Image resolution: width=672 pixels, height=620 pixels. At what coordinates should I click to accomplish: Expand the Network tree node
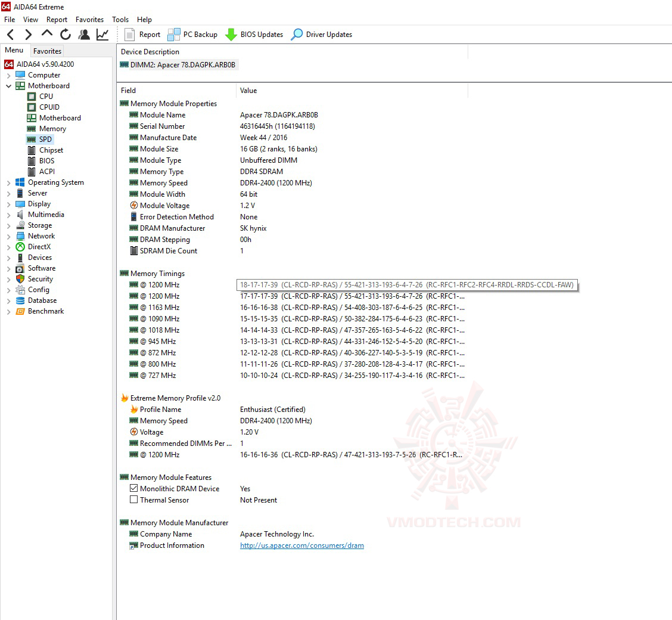[x=8, y=236]
